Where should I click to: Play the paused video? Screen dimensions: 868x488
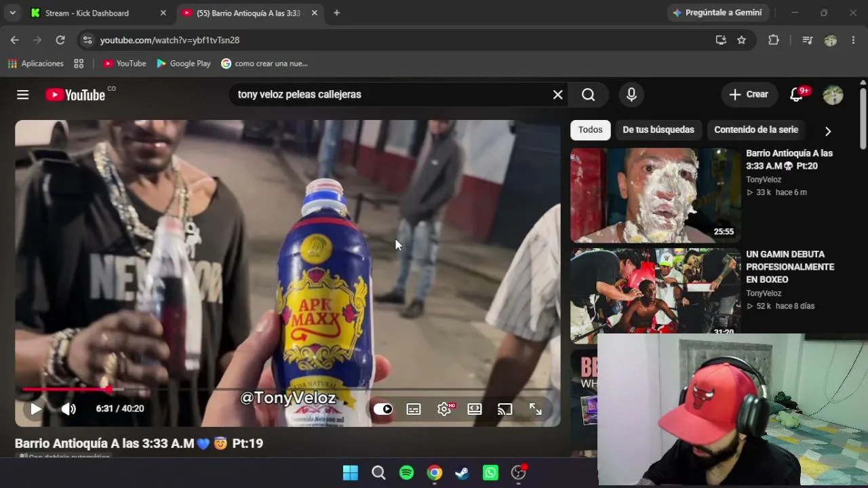coord(36,409)
